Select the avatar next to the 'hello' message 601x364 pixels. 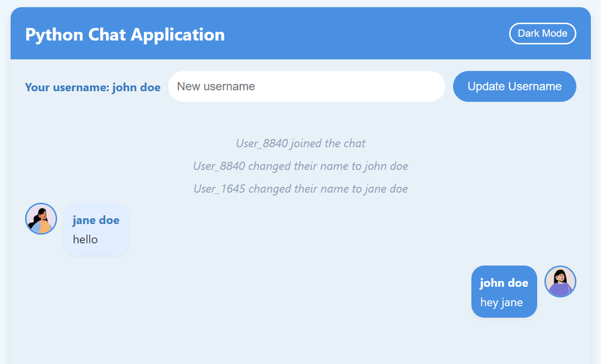click(x=41, y=218)
